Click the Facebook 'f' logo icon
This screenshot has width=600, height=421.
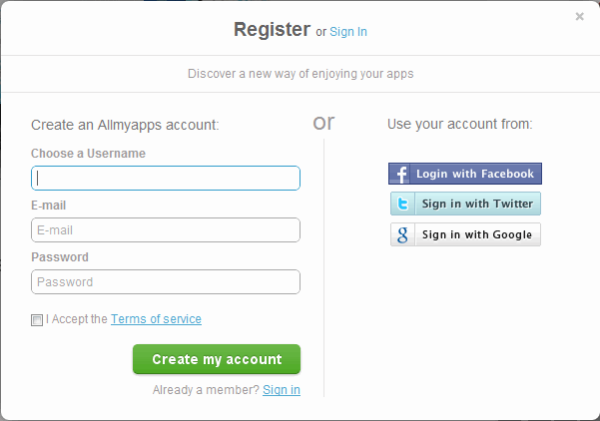point(401,174)
